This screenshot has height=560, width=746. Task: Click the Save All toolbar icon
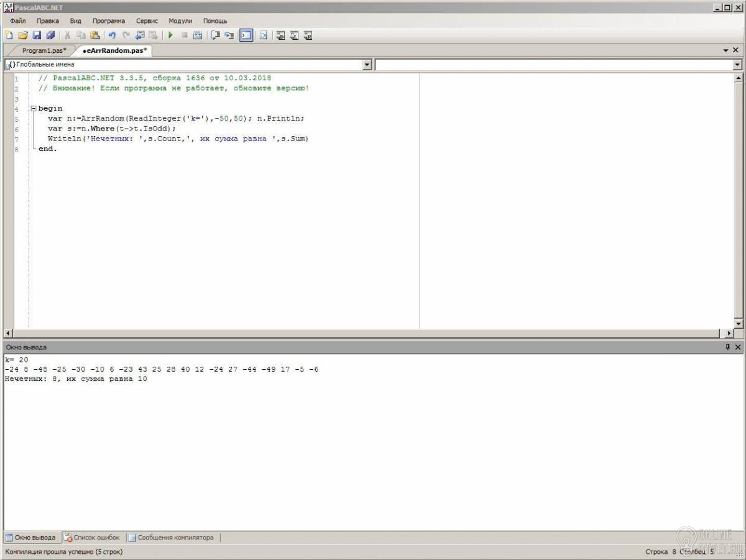tap(50, 35)
